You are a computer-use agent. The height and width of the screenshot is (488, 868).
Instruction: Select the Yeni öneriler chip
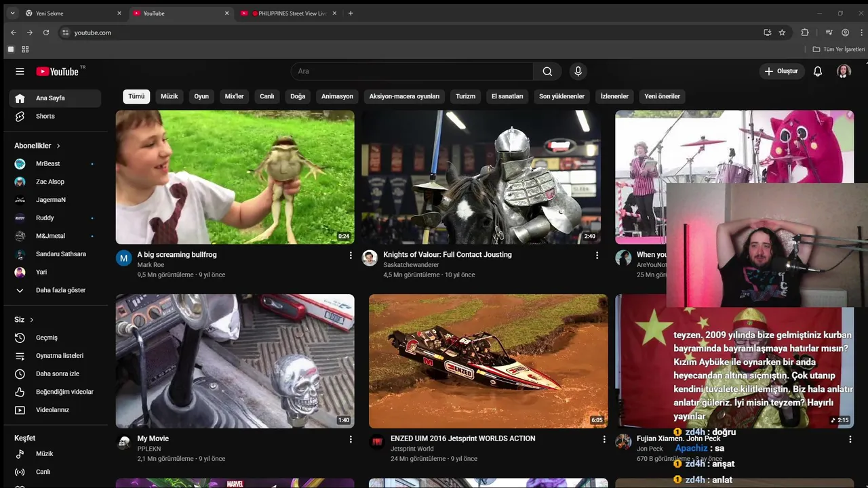(662, 96)
